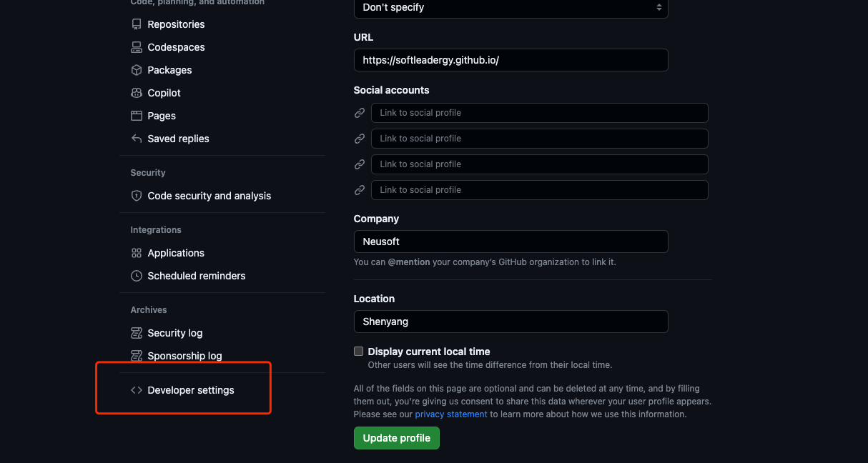The image size is (868, 463).
Task: Click the Location field showing Shenyang
Action: point(511,322)
